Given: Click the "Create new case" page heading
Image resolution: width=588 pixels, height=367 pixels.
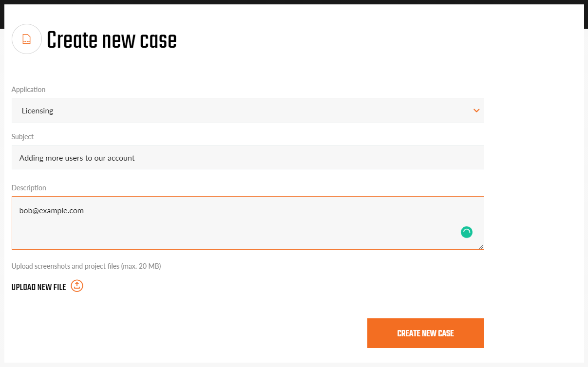Looking at the screenshot, I should pyautogui.click(x=112, y=40).
